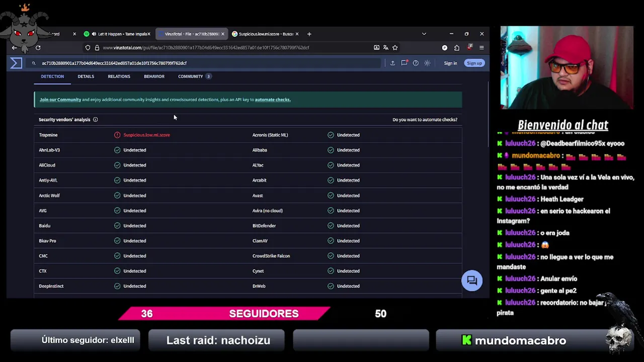This screenshot has width=644, height=362.
Task: Click the padlock site info icon
Action: [97, 48]
